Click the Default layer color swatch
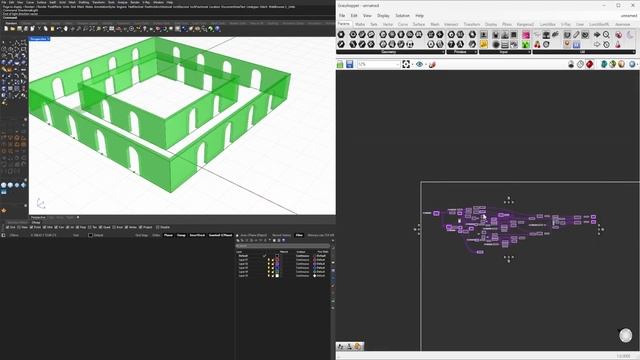This screenshot has width=640, height=360. (277, 256)
